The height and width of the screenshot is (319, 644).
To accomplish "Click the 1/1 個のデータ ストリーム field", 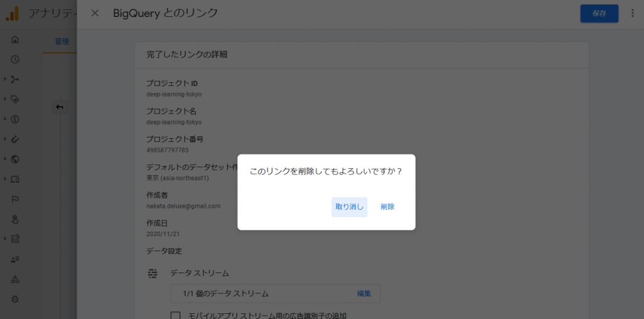I will tap(275, 294).
